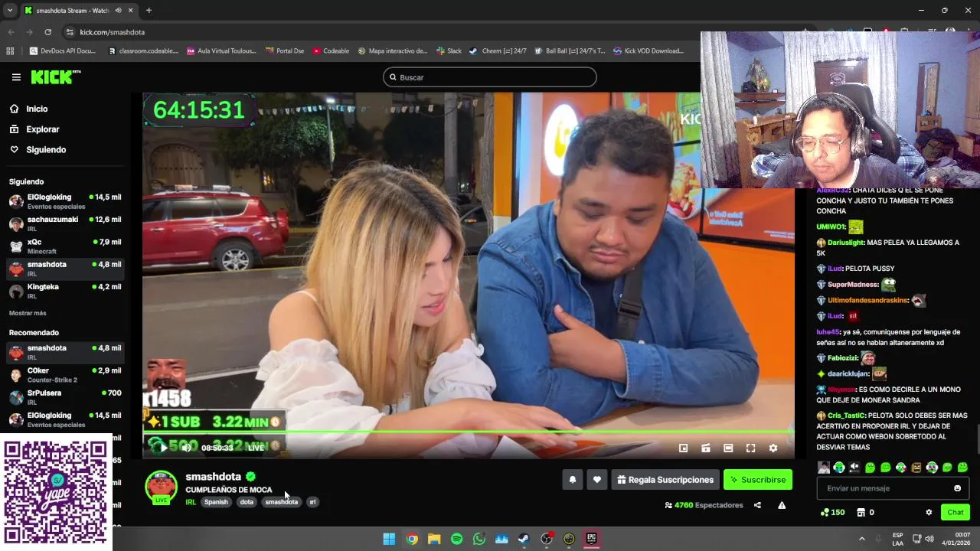
Task: Enable theater mode in the player
Action: coord(728,448)
